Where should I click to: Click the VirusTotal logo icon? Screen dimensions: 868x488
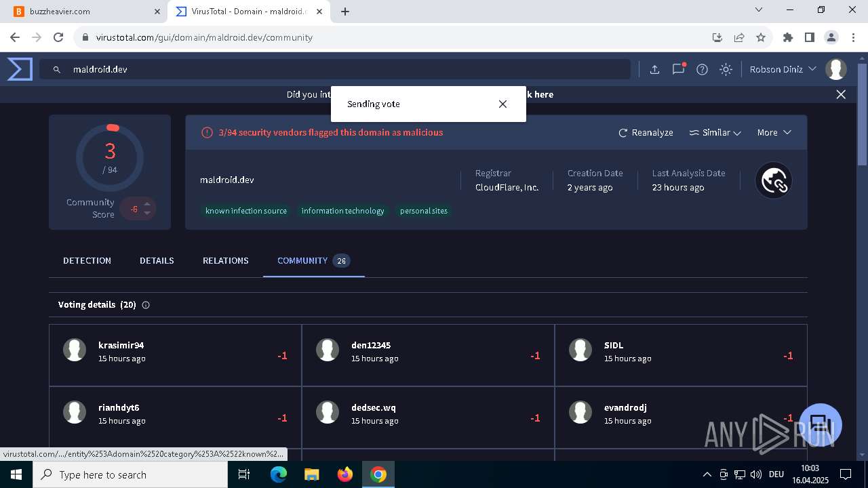point(20,69)
